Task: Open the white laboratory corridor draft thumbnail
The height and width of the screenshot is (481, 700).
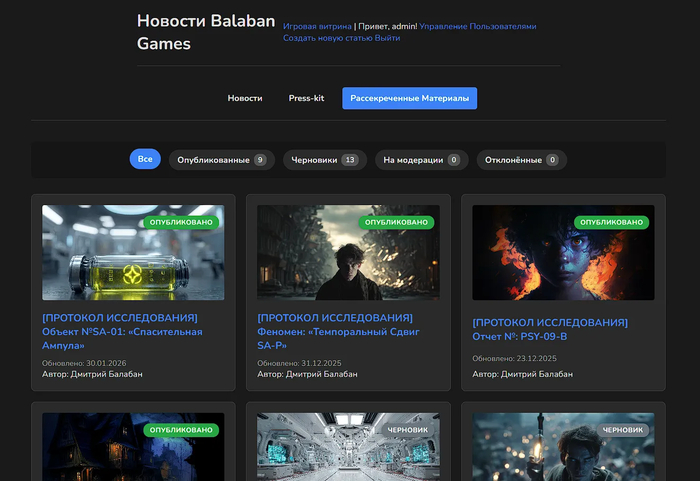Action: (348, 446)
